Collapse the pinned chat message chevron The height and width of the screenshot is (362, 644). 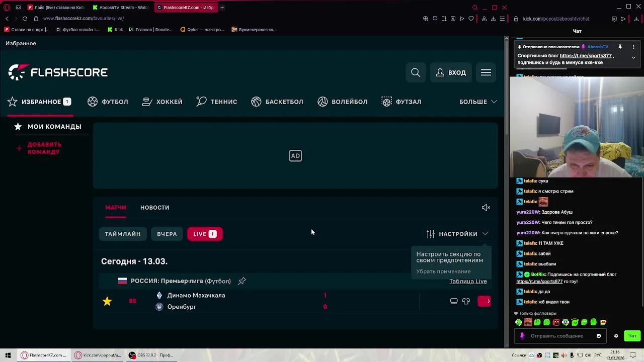point(633,58)
